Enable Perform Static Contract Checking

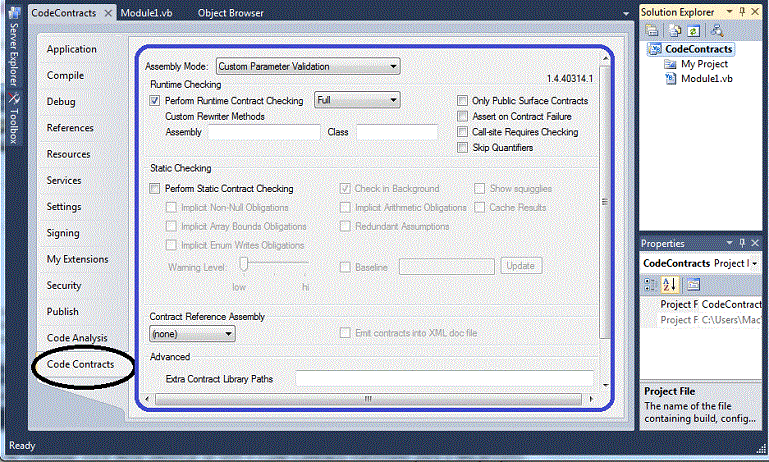point(154,188)
